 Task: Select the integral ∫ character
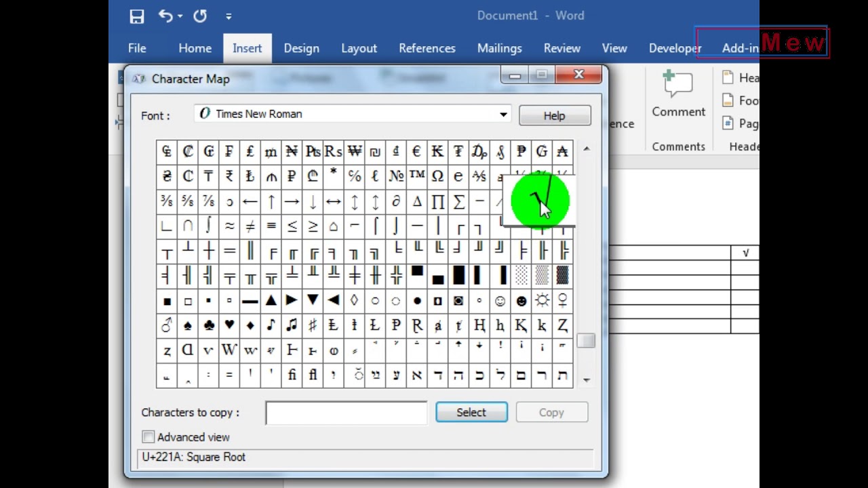pos(208,226)
